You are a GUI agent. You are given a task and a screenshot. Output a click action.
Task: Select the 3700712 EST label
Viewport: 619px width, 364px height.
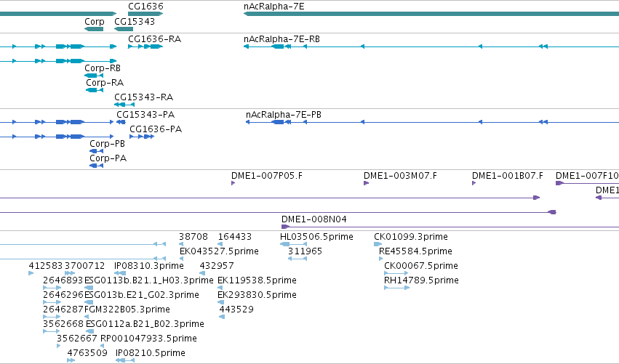tap(85, 266)
